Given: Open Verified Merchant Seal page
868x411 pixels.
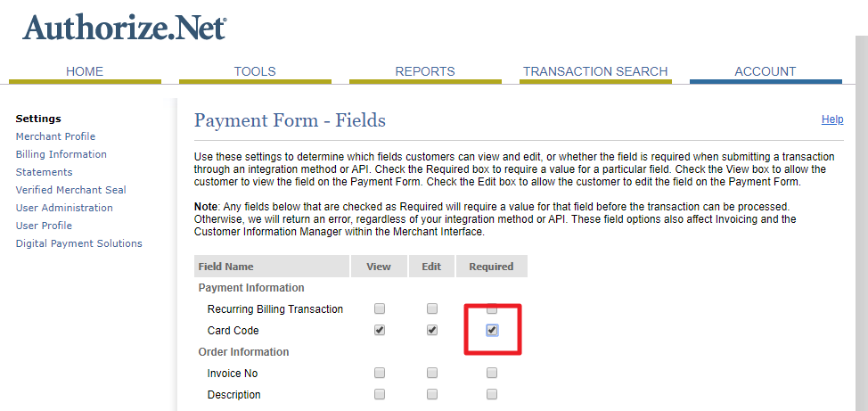Looking at the screenshot, I should [70, 190].
